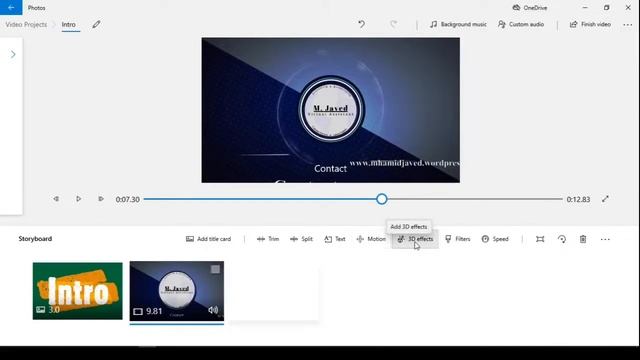Click the video preview frame
Screen dimensions: 640x360
[x=331, y=110]
